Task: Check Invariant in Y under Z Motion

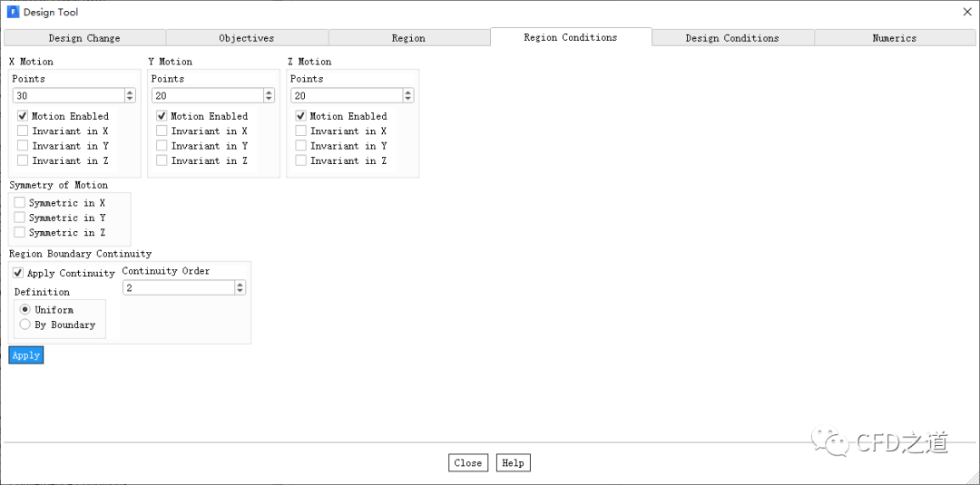Action: (x=300, y=146)
